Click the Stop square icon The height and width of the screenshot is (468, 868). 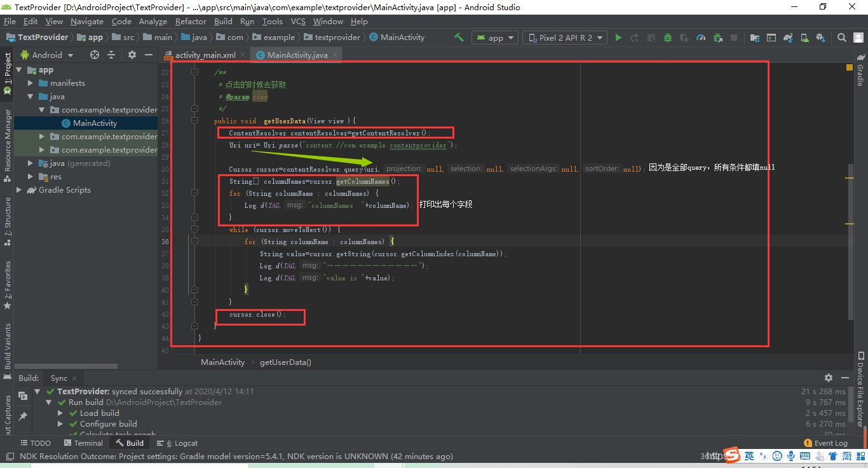point(734,38)
